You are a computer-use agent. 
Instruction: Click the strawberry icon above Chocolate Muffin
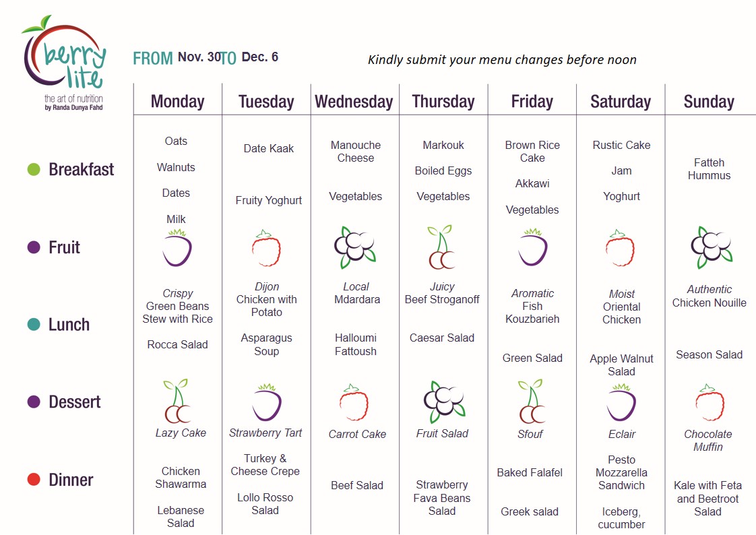[710, 402]
